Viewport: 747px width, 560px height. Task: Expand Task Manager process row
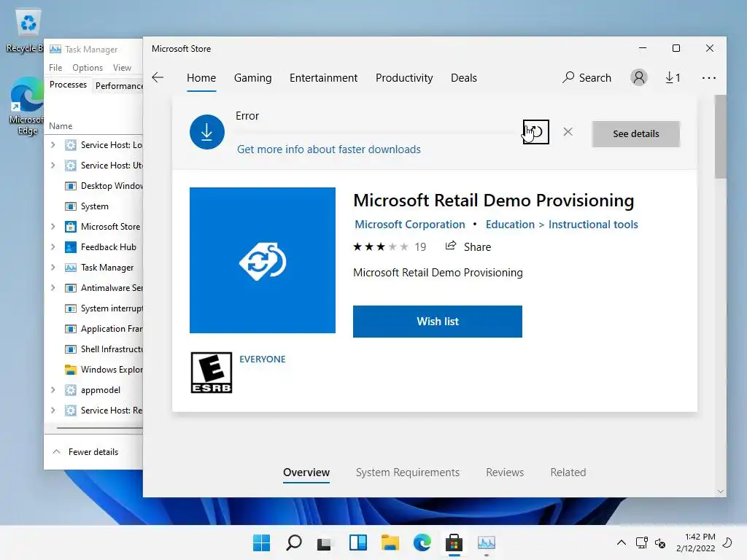[53, 268]
